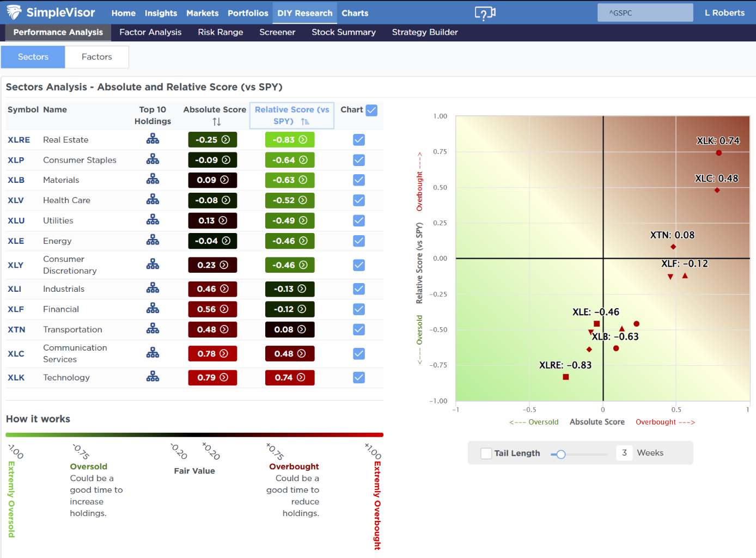
Task: Expand XLC absolute score 0.78
Action: (x=212, y=353)
